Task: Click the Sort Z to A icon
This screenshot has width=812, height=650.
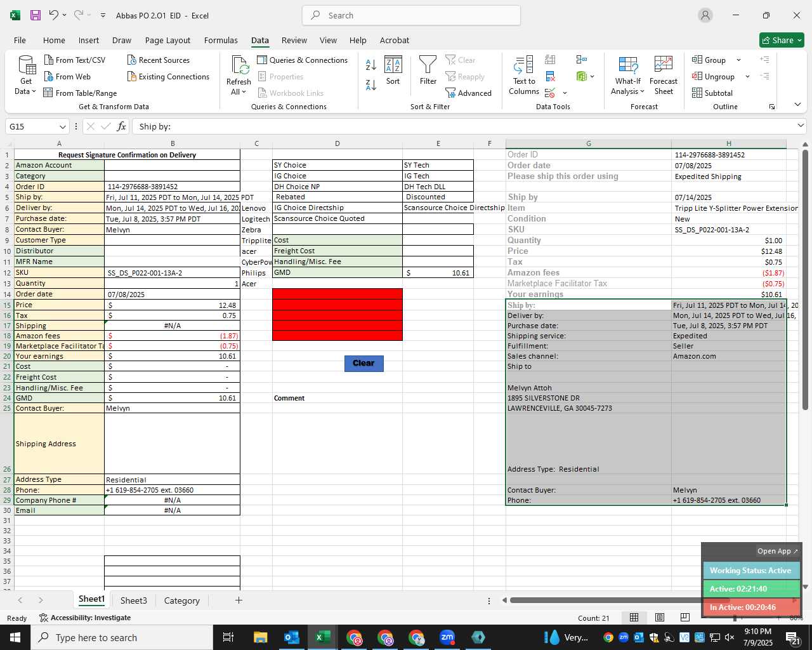Action: pyautogui.click(x=371, y=84)
